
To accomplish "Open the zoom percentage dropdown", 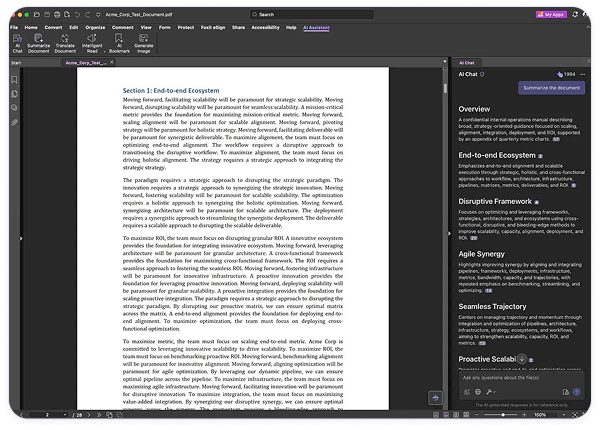I will click(x=564, y=415).
